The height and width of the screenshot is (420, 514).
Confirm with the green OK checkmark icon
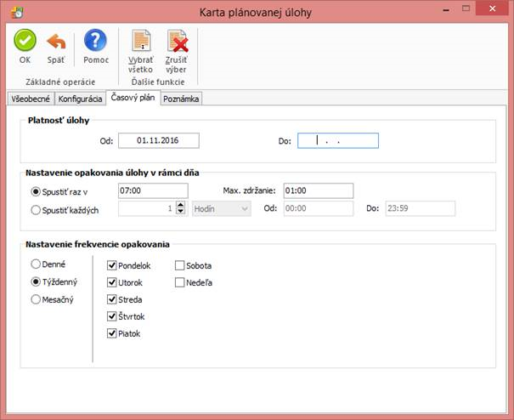[x=25, y=40]
